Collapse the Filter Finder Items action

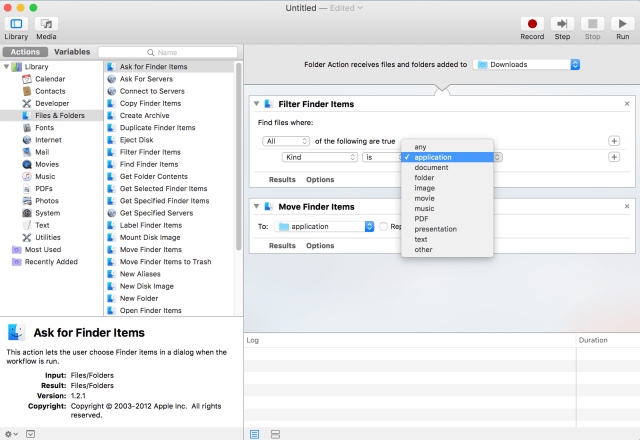click(256, 104)
